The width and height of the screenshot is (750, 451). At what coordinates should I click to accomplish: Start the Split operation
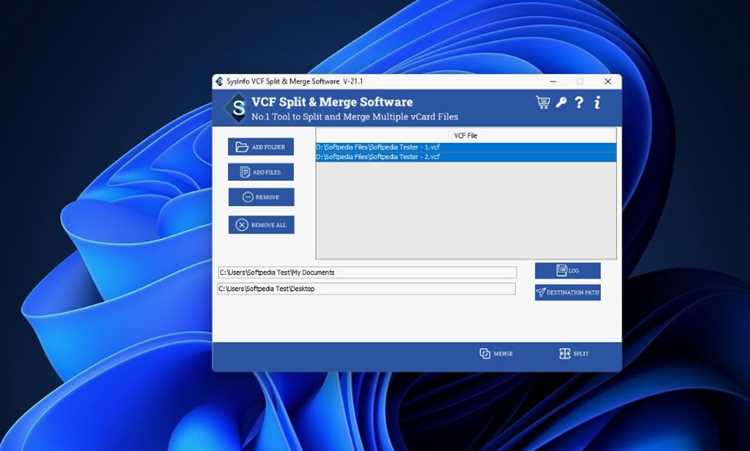pyautogui.click(x=574, y=353)
